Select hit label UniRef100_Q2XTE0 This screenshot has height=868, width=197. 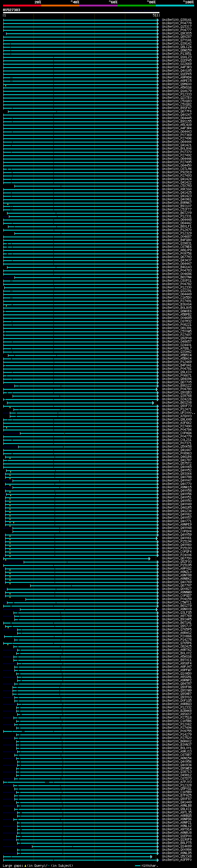176,98
